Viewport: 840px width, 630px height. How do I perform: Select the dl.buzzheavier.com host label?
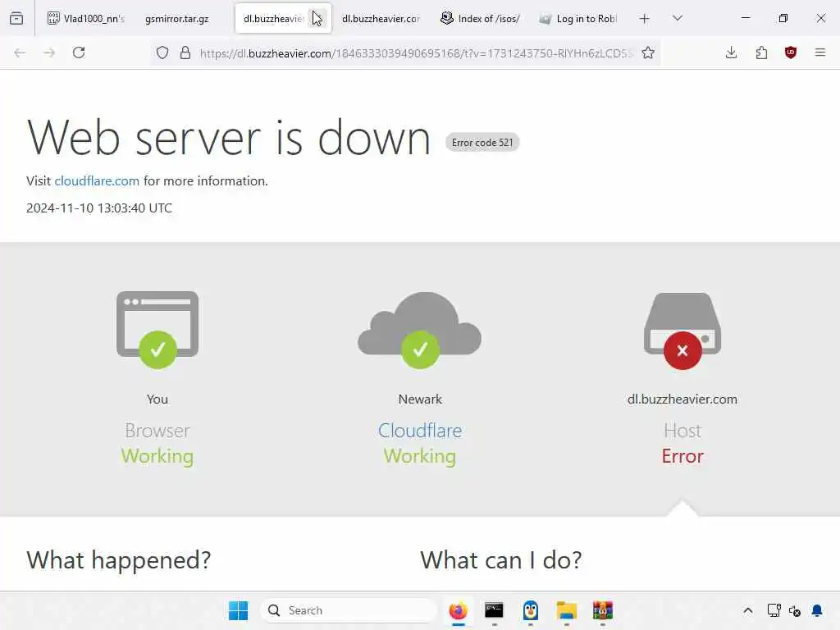[x=682, y=399]
